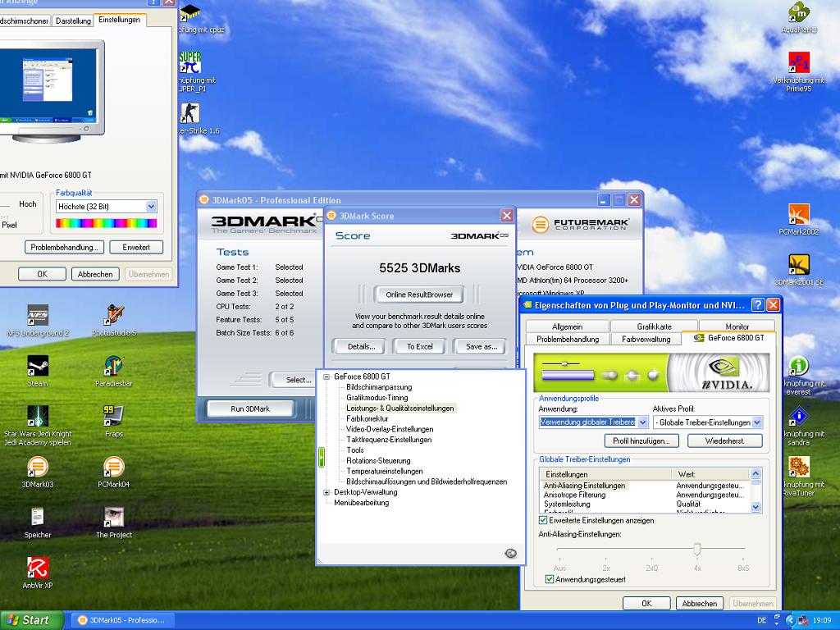Click the NVIDIA logo in properties dialog
840x630 pixels.
pyautogui.click(x=725, y=372)
